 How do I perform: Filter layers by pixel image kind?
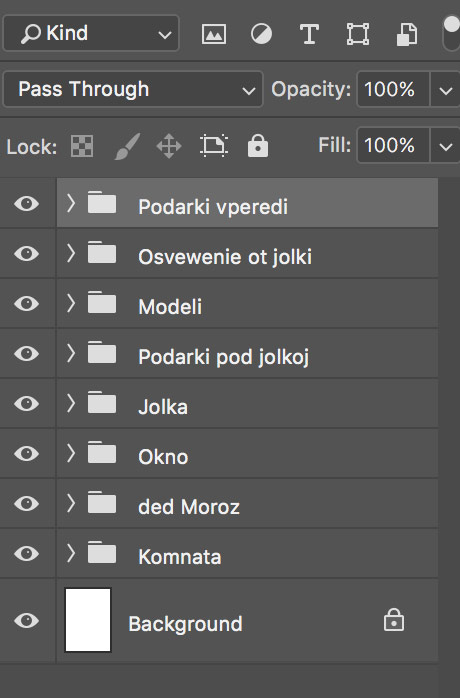pyautogui.click(x=214, y=34)
